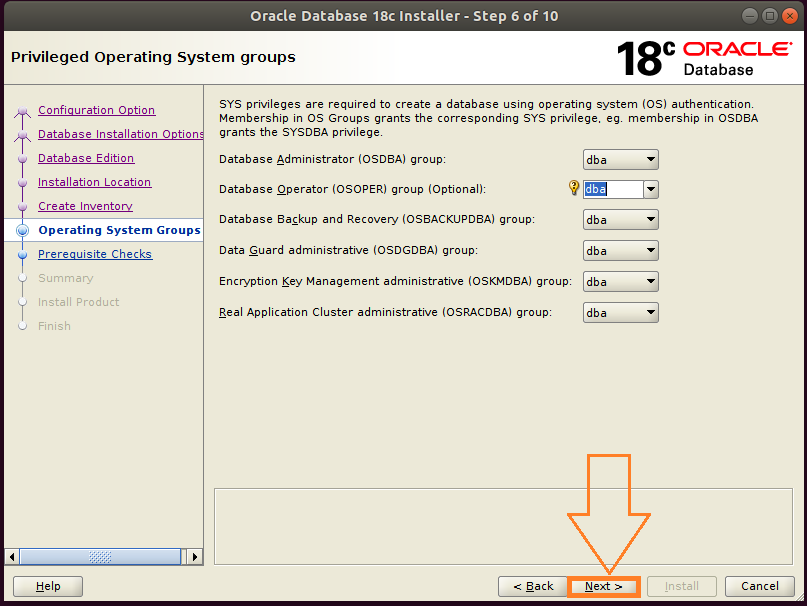Viewport: 807px width, 606px height.
Task: Expand the OSOPER group dropdown arrow
Action: (651, 189)
